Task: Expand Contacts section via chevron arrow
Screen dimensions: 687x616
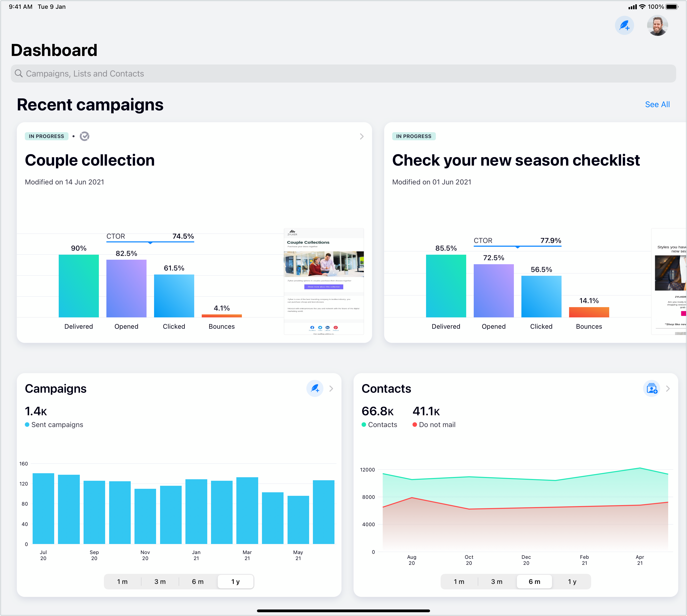Action: coord(668,389)
